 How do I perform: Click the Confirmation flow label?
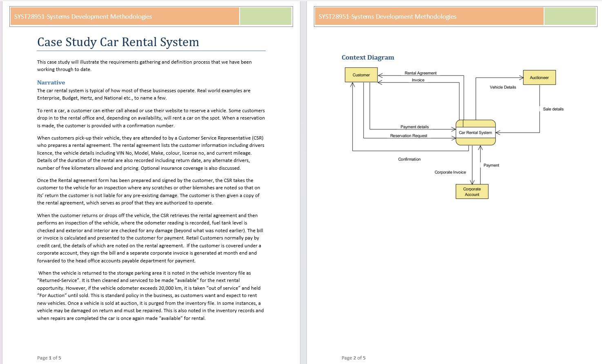tap(409, 159)
